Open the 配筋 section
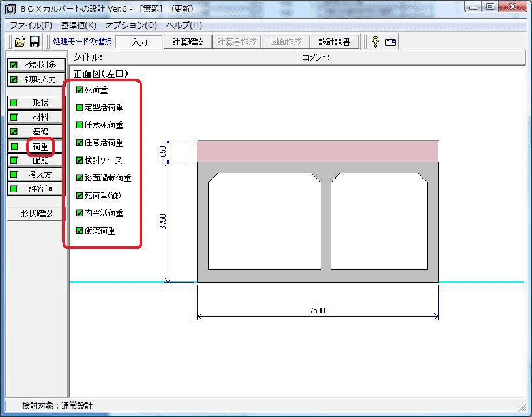This screenshot has width=532, height=417. click(x=36, y=160)
